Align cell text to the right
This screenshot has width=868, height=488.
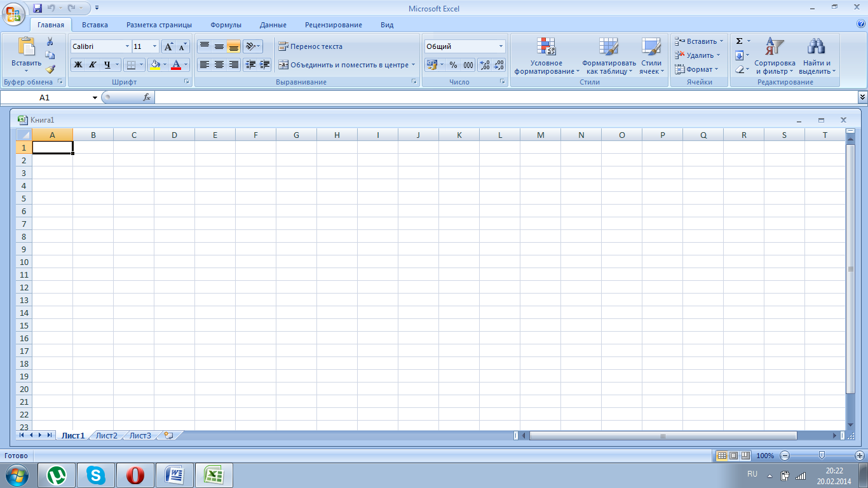pos(233,65)
